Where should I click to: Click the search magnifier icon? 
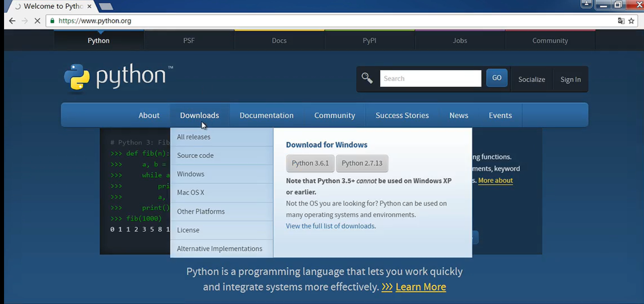coord(367,78)
